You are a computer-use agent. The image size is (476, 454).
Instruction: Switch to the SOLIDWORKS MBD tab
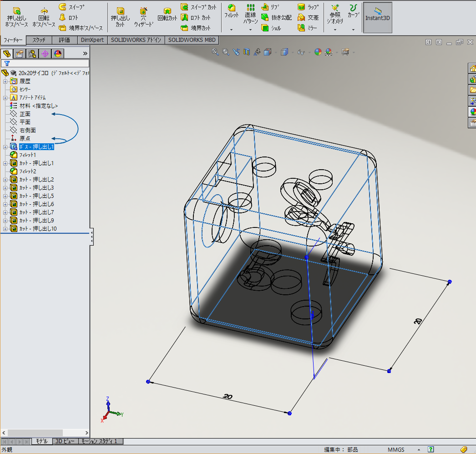(192, 40)
